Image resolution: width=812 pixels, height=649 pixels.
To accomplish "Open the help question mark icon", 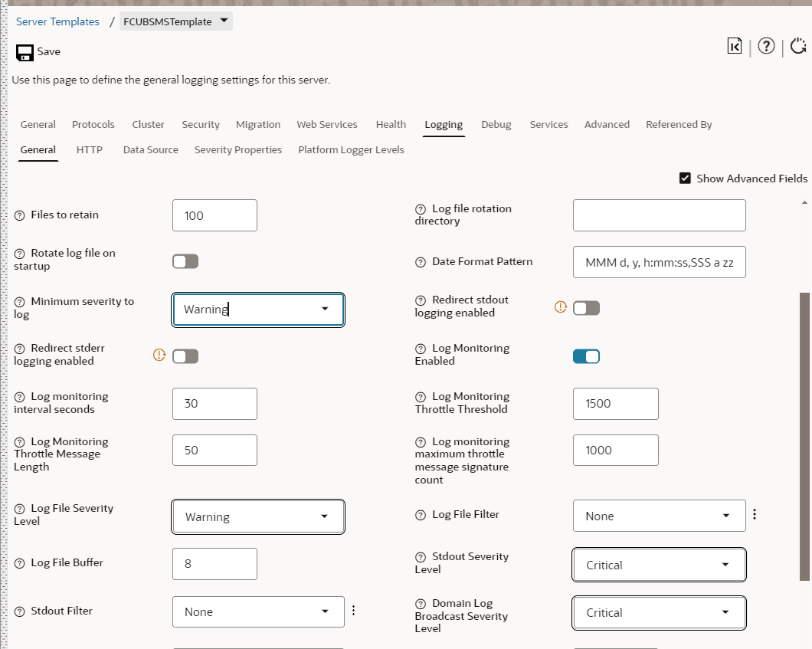I will tap(766, 47).
